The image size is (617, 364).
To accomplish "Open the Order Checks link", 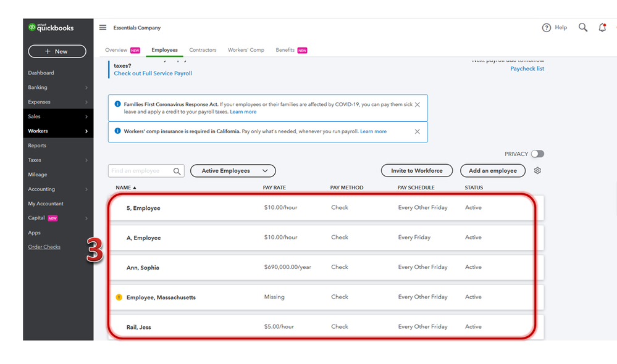I will (x=44, y=247).
